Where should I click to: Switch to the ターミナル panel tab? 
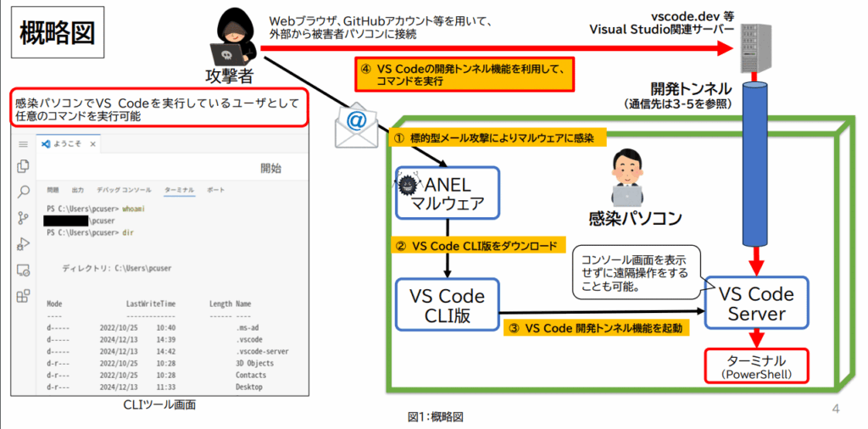pyautogui.click(x=179, y=190)
